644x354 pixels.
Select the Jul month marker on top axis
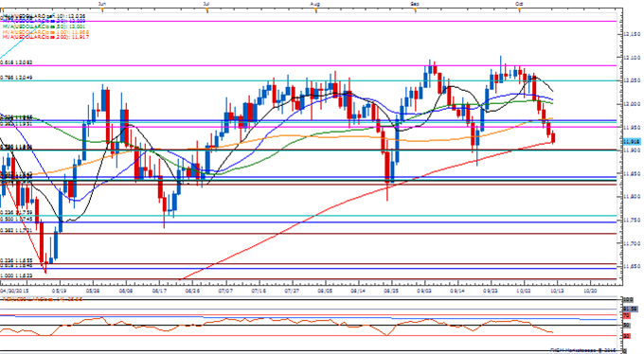206,3
